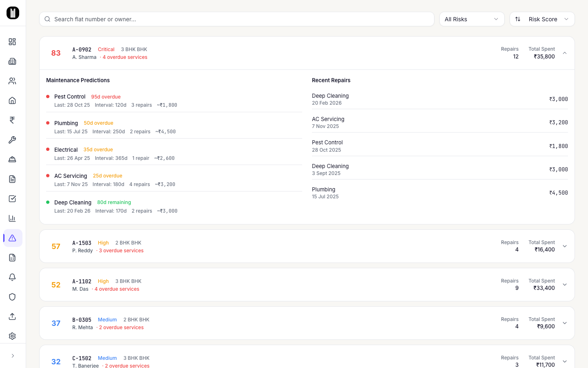The height and width of the screenshot is (368, 588).
Task: Open the Risk Score sort dropdown
Action: [x=542, y=19]
